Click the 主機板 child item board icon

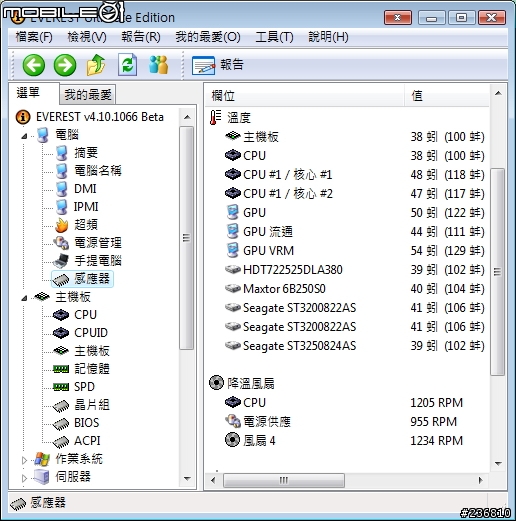click(61, 351)
